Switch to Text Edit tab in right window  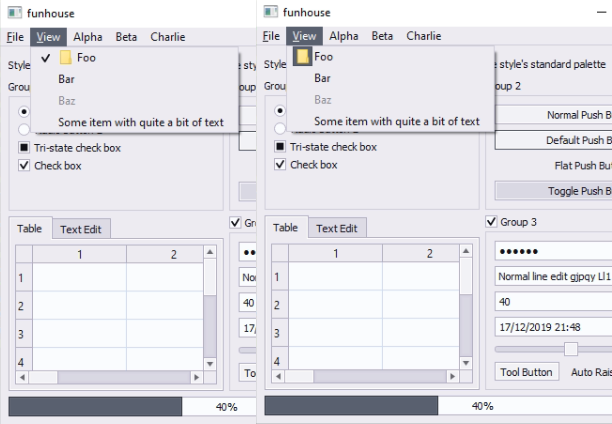[x=337, y=228]
